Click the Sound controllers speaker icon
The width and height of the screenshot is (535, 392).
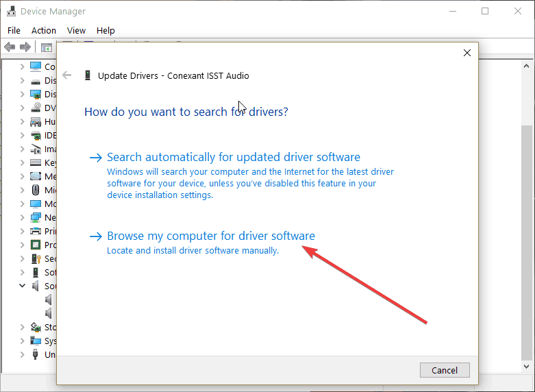(36, 286)
